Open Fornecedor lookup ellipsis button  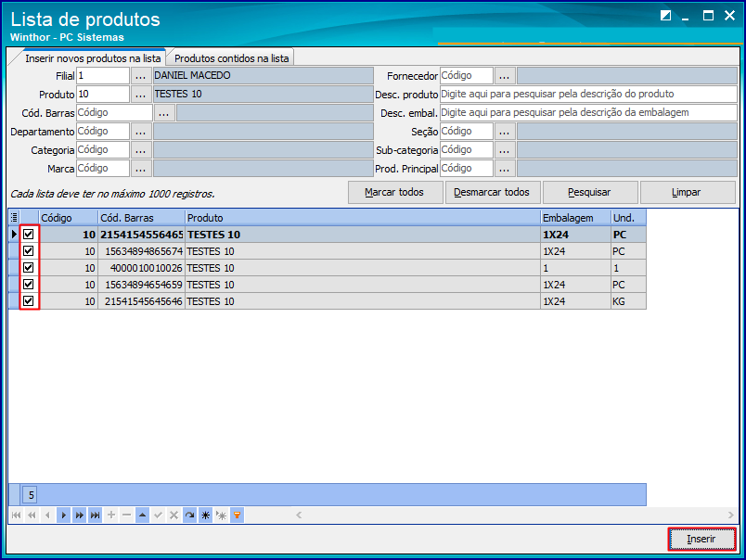[x=505, y=76]
